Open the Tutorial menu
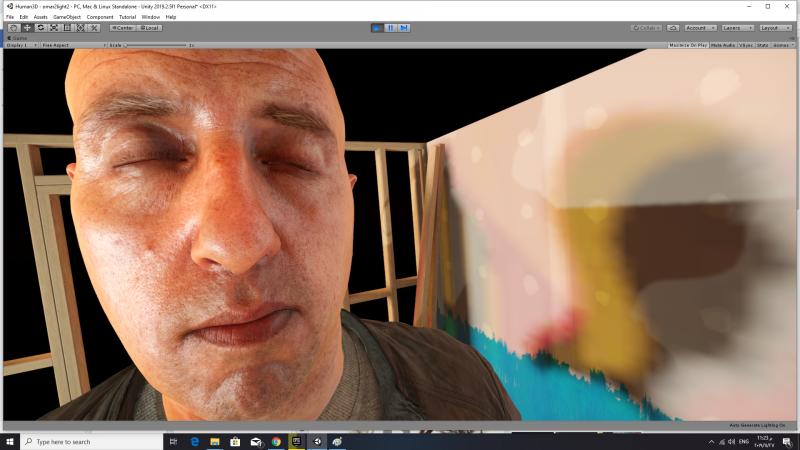This screenshot has height=450, width=800. 127,17
